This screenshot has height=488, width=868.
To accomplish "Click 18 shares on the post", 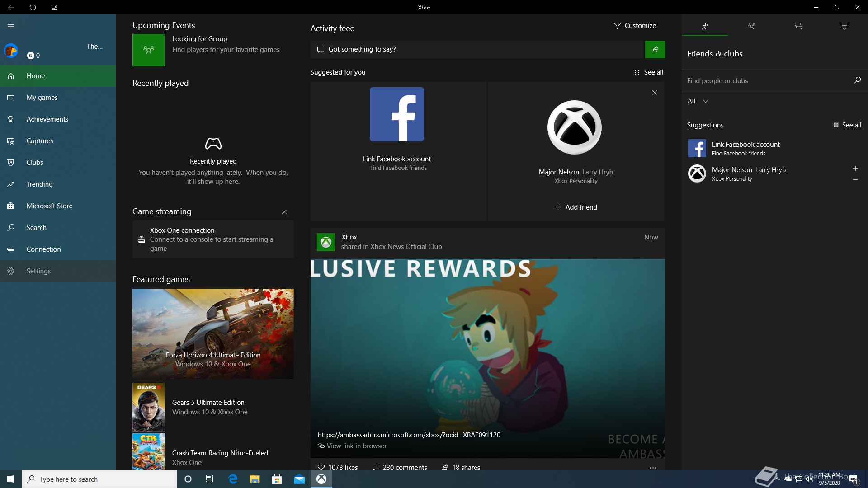I will coord(461,467).
